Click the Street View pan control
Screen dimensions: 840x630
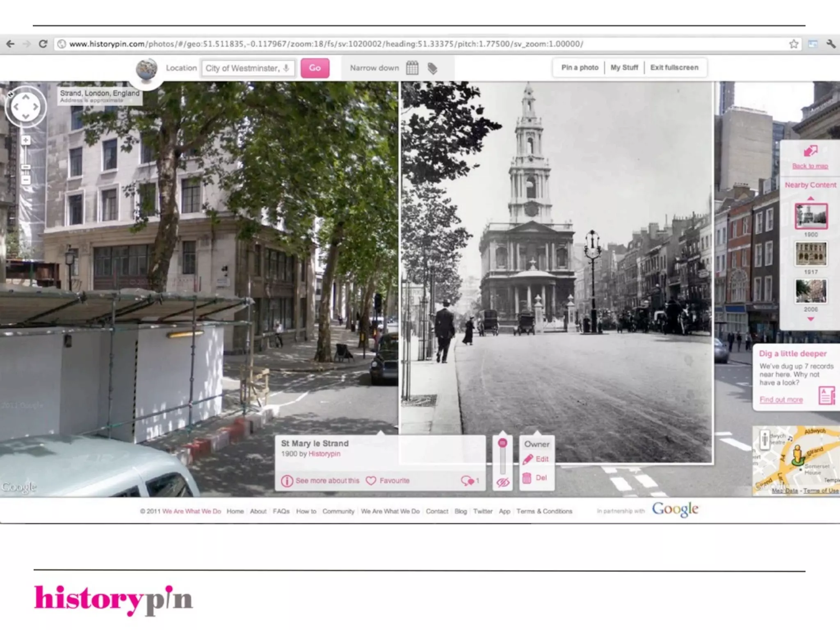26,107
